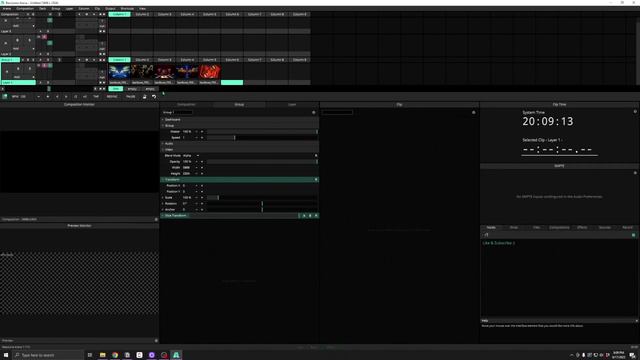Launch the golden sparks clip thumbnail
Image resolution: width=640 pixels, height=360 pixels.
142,72
